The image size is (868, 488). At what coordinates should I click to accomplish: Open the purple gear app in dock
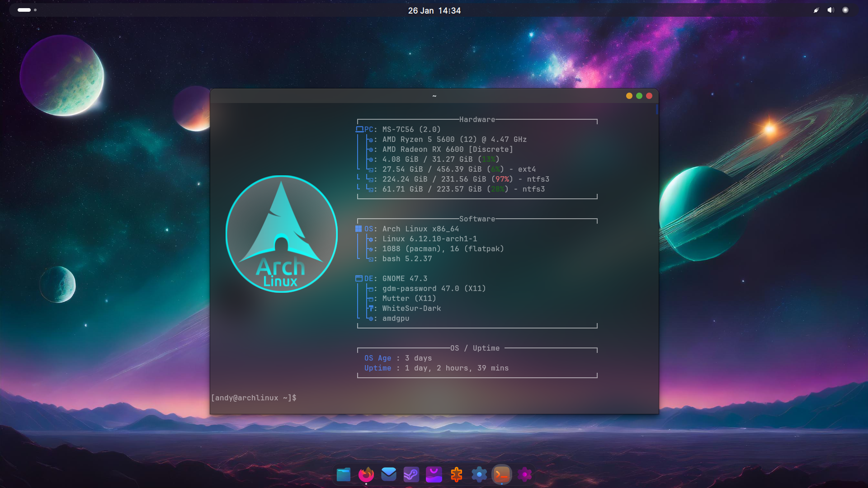[524, 474]
